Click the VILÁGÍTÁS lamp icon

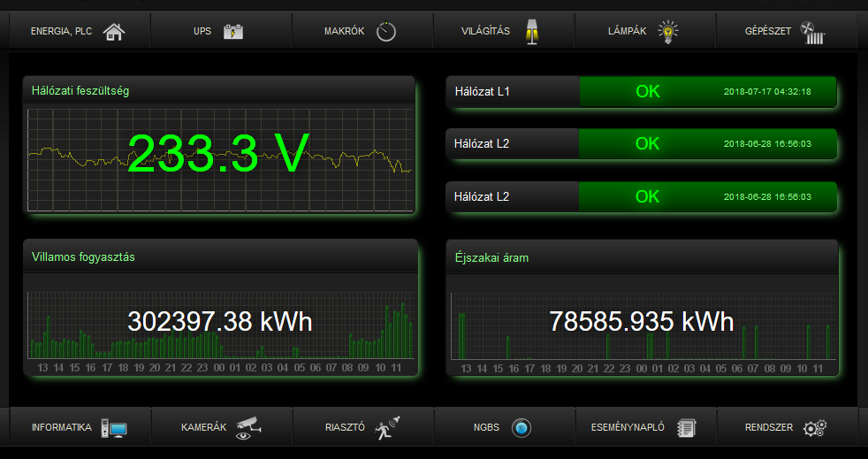531,33
